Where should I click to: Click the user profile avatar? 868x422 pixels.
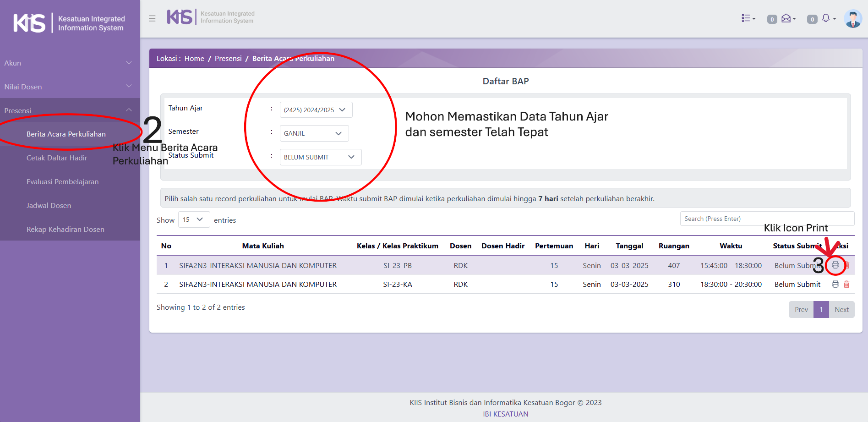852,19
